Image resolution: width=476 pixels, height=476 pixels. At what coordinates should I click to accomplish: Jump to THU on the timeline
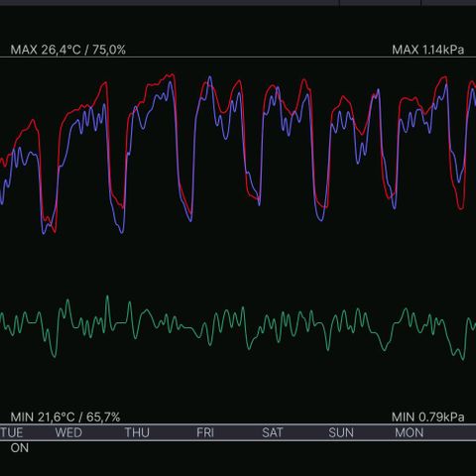137,432
